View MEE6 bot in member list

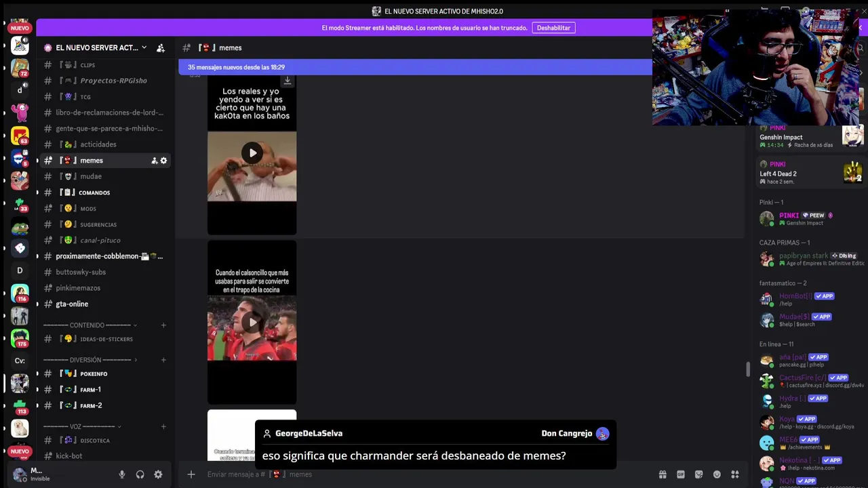click(810, 443)
